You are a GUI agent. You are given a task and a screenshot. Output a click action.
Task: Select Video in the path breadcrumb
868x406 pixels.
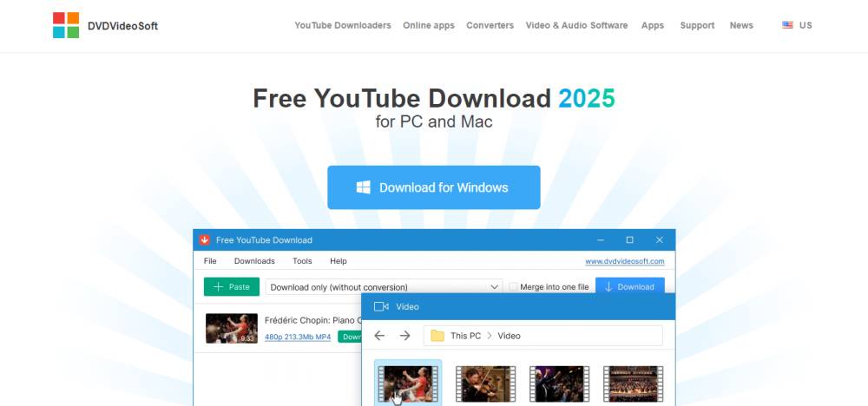point(509,336)
